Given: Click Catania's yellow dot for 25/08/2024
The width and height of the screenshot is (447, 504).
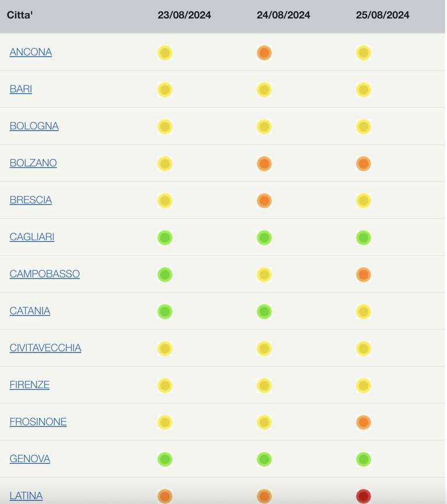Looking at the screenshot, I should pyautogui.click(x=364, y=312).
